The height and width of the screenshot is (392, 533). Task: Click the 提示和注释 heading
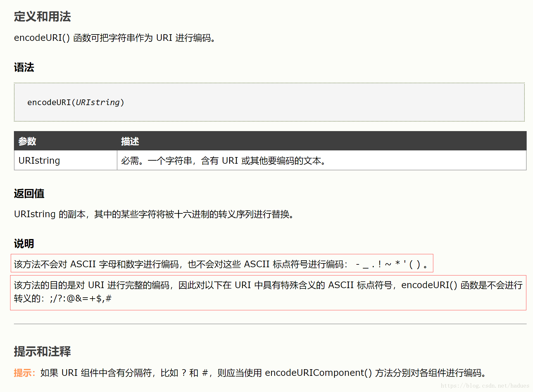(x=42, y=351)
